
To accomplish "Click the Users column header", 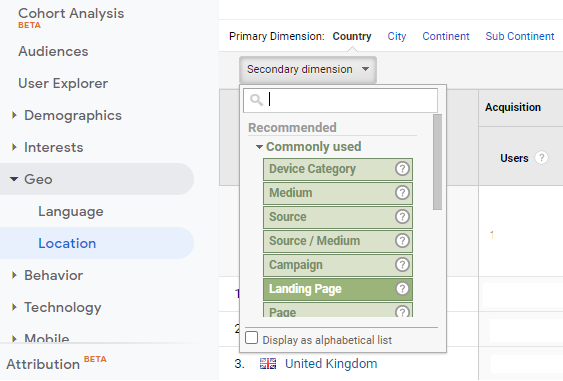I will pyautogui.click(x=514, y=158).
